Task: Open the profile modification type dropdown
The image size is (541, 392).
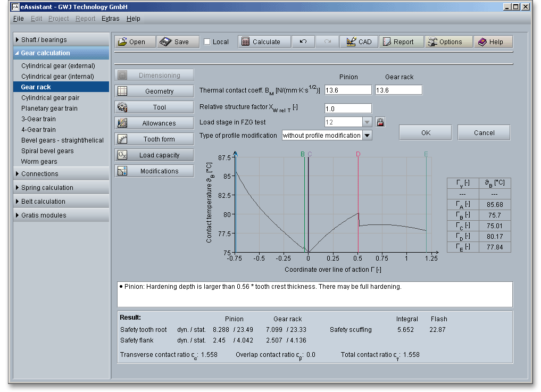Action: (367, 136)
